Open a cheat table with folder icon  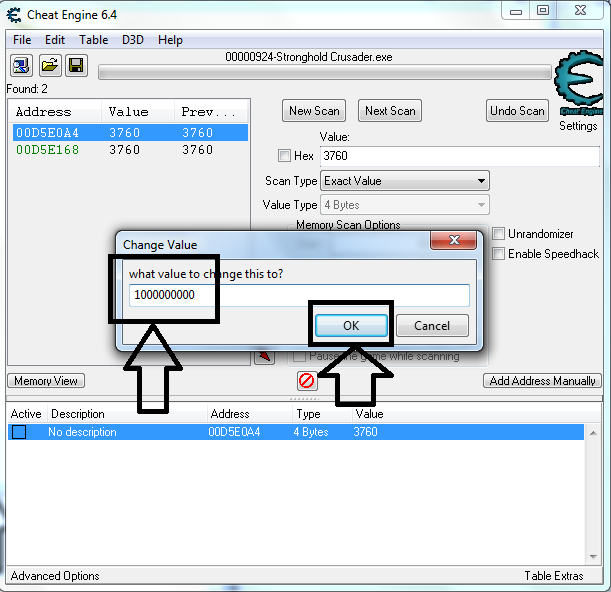tap(49, 65)
